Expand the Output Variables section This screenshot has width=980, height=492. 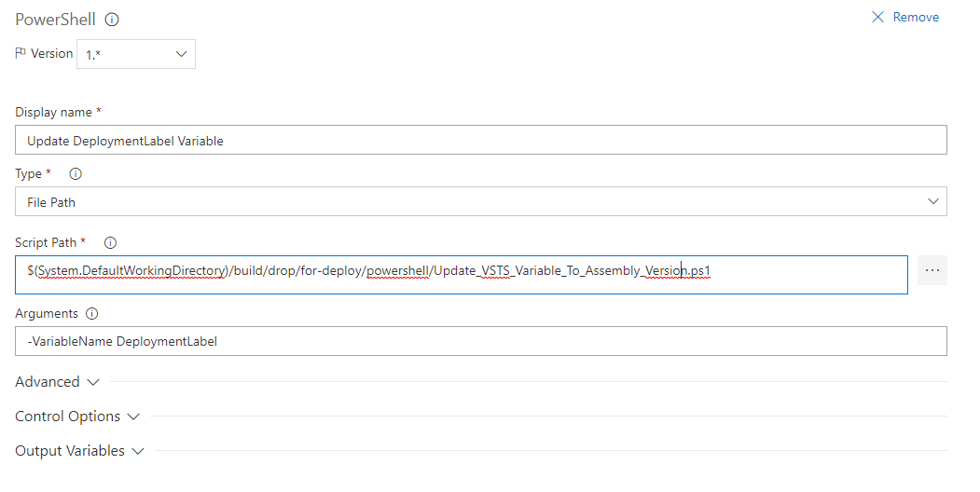tap(79, 451)
